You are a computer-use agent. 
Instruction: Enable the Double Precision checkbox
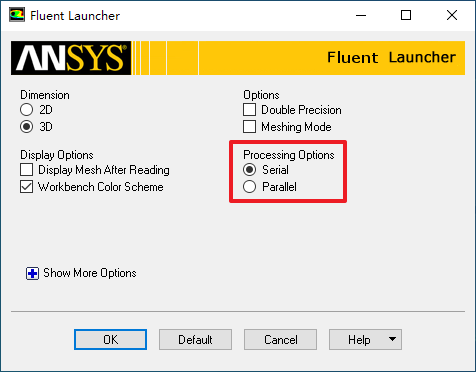(x=249, y=110)
